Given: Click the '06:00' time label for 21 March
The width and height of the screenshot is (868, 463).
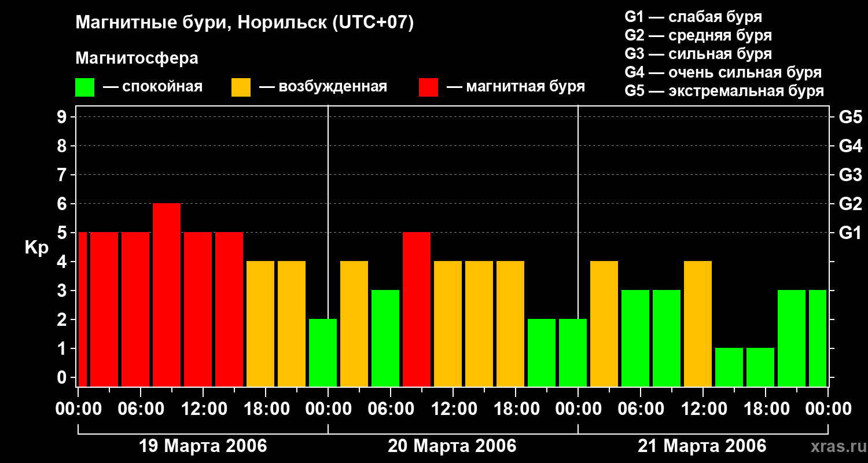Looking at the screenshot, I should (x=641, y=409).
